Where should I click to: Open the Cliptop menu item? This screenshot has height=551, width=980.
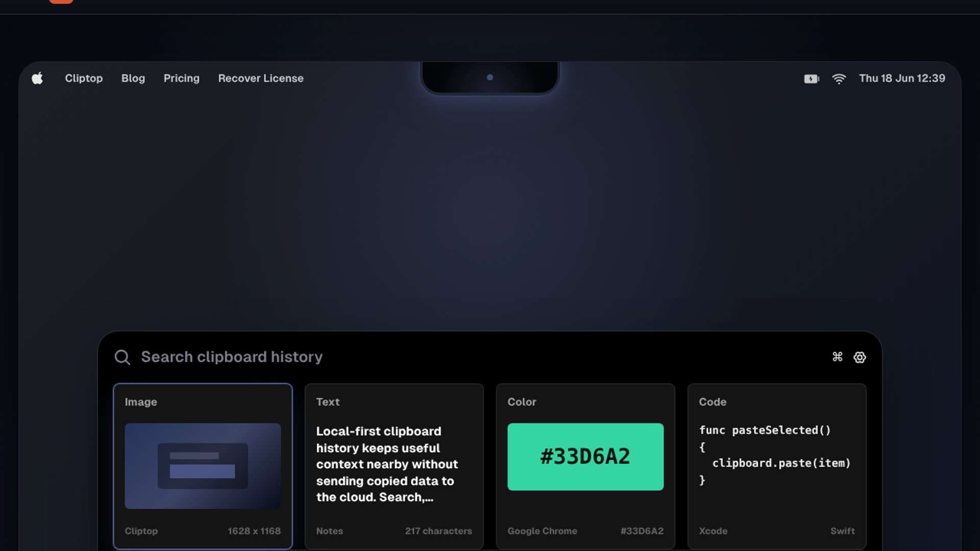pyautogui.click(x=84, y=78)
